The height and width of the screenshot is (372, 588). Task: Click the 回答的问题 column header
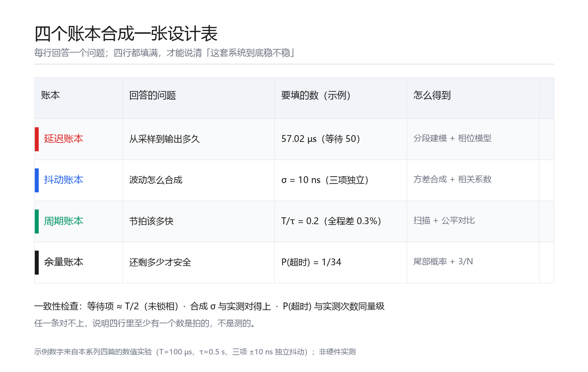coord(152,96)
